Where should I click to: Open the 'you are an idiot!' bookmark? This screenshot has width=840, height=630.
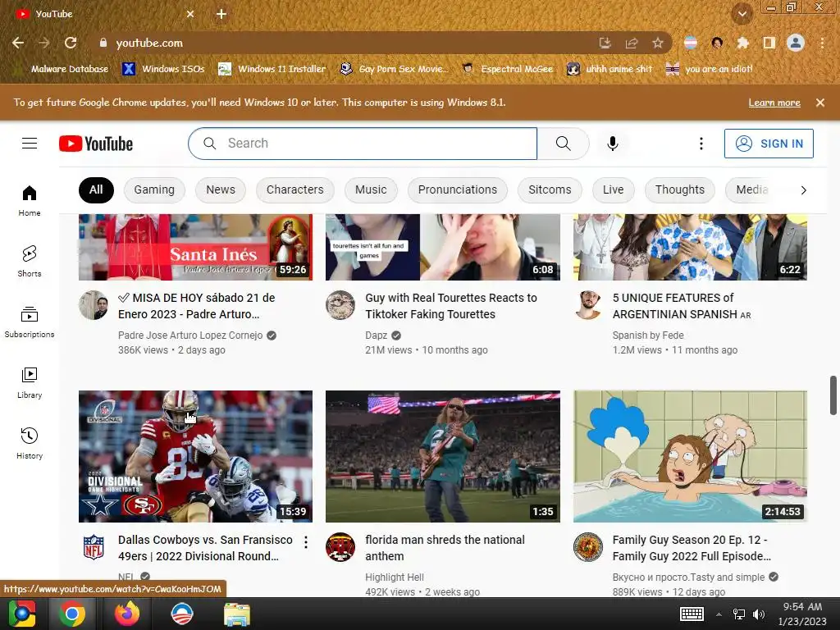pos(710,69)
